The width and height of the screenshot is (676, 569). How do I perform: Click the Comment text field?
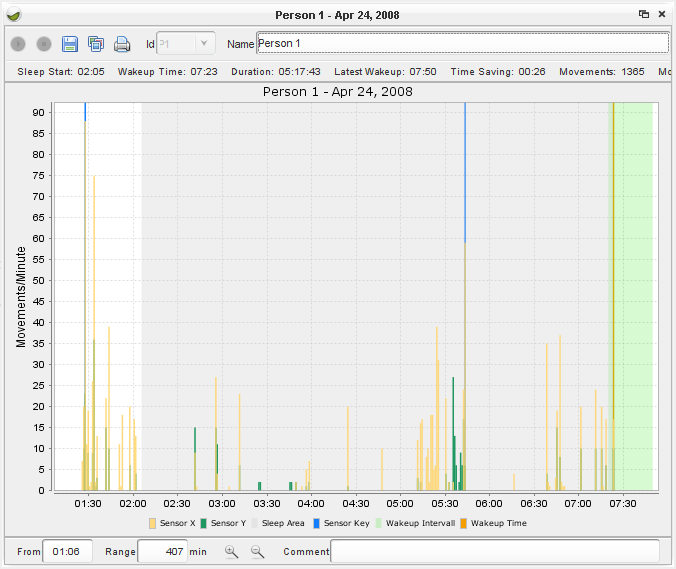point(495,551)
